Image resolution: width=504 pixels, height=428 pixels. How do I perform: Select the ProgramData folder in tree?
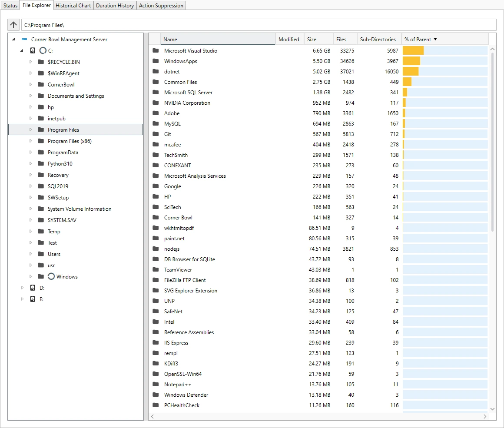pyautogui.click(x=63, y=153)
